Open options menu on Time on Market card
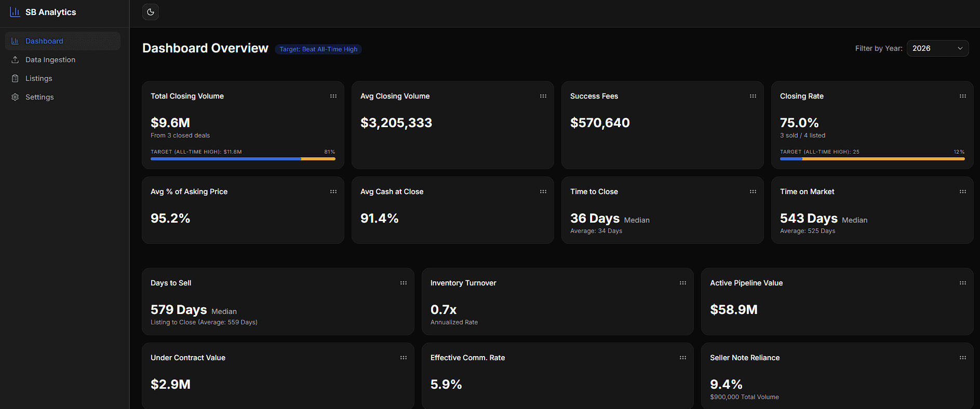980x409 pixels. pyautogui.click(x=963, y=192)
